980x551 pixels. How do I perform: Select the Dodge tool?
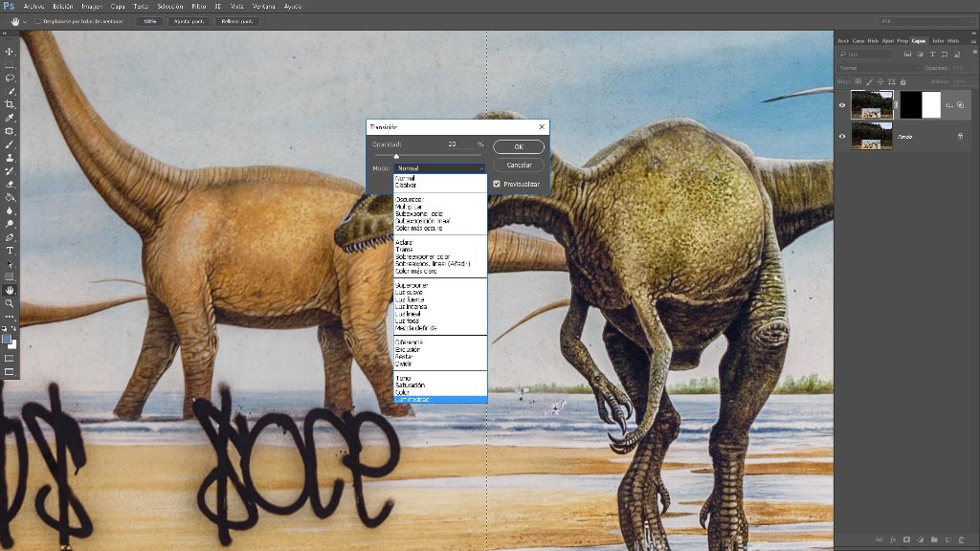[x=10, y=224]
